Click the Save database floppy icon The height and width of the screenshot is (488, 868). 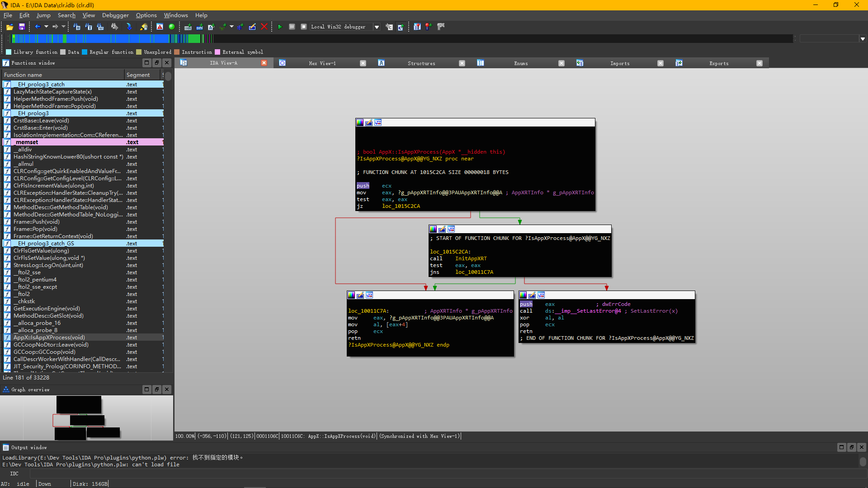[x=22, y=27]
